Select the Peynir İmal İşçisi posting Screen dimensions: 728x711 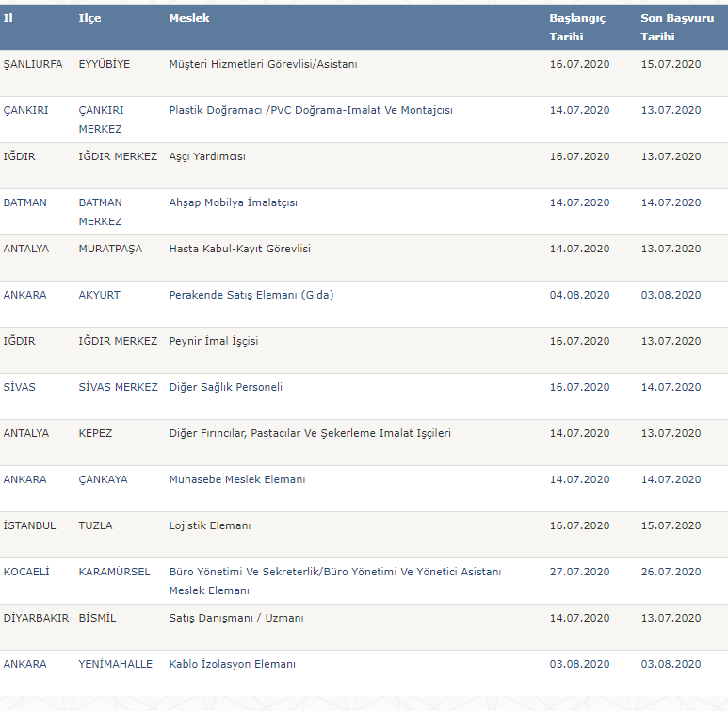pyautogui.click(x=213, y=341)
